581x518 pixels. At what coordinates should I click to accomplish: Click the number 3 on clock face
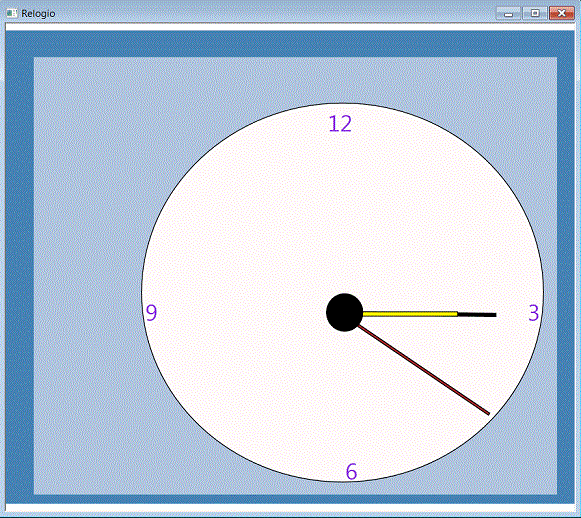tap(534, 313)
